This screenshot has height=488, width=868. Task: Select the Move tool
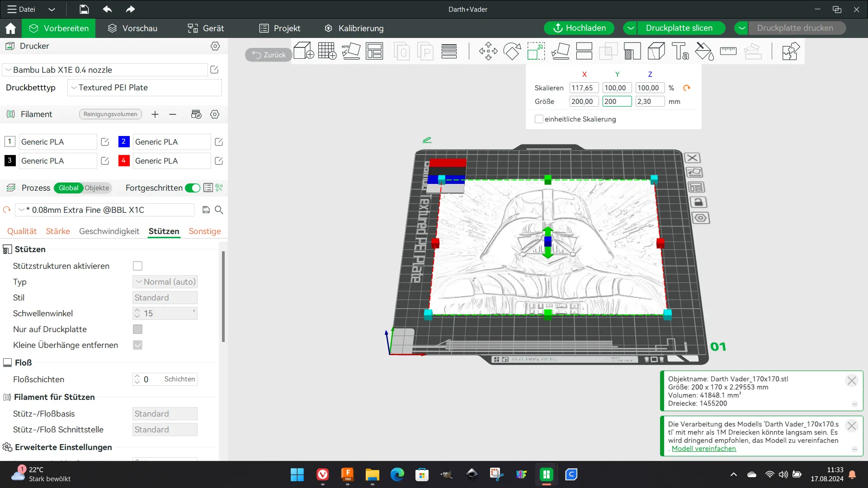488,51
